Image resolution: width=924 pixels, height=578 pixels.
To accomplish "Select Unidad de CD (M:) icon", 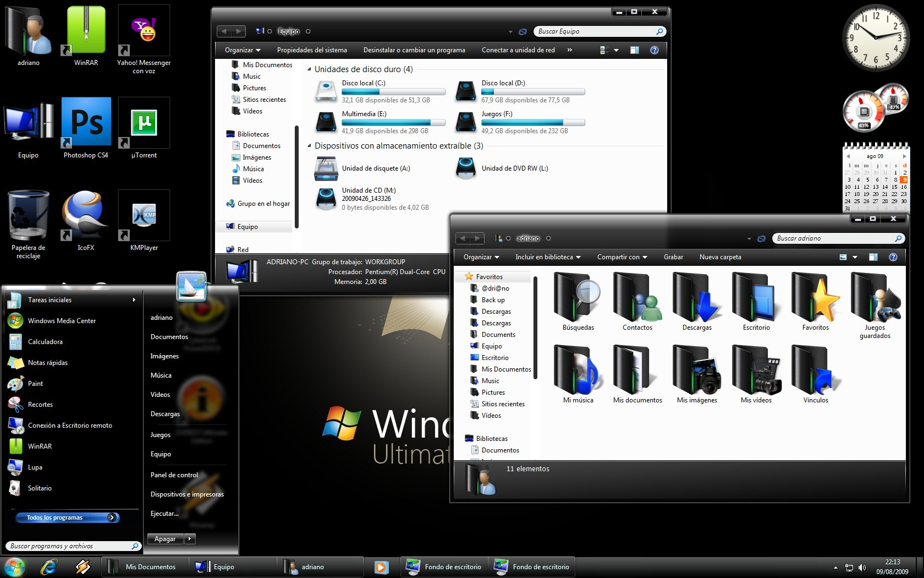I will [326, 199].
